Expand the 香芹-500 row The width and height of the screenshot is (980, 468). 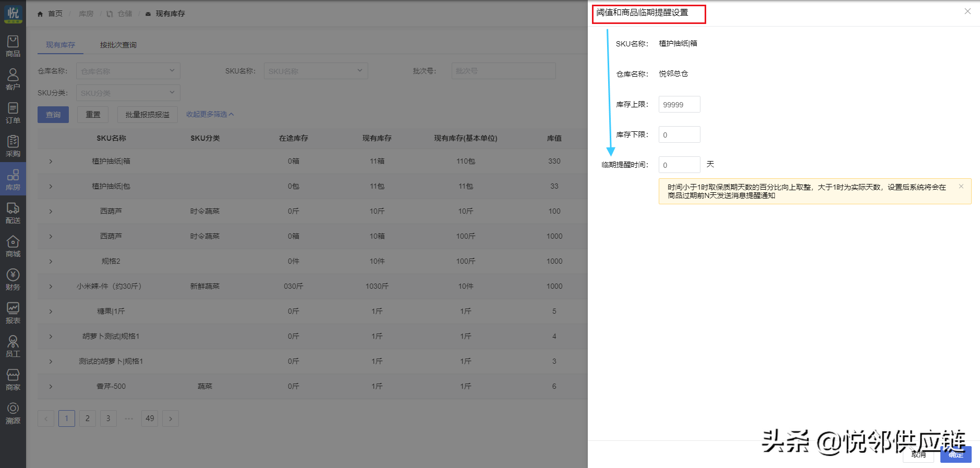coord(51,387)
